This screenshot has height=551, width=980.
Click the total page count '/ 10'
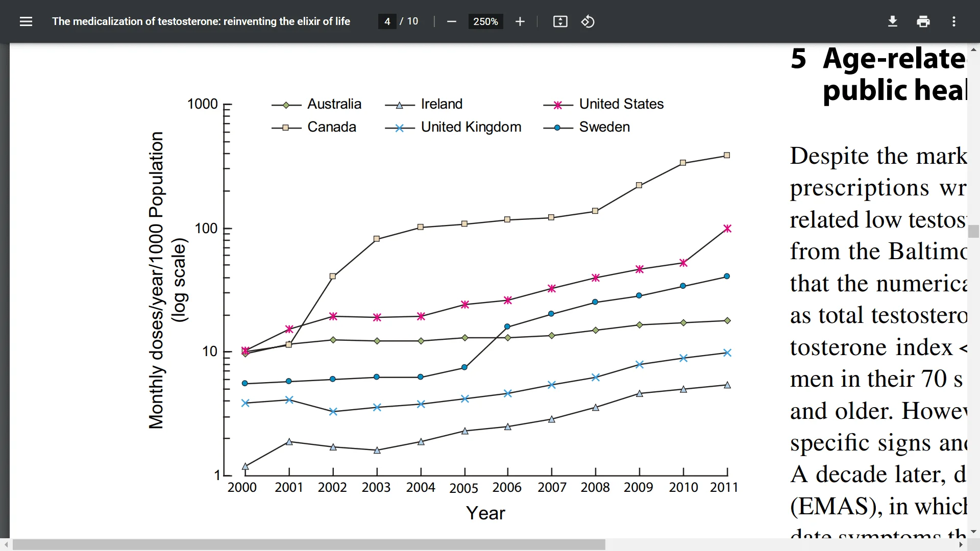409,21
